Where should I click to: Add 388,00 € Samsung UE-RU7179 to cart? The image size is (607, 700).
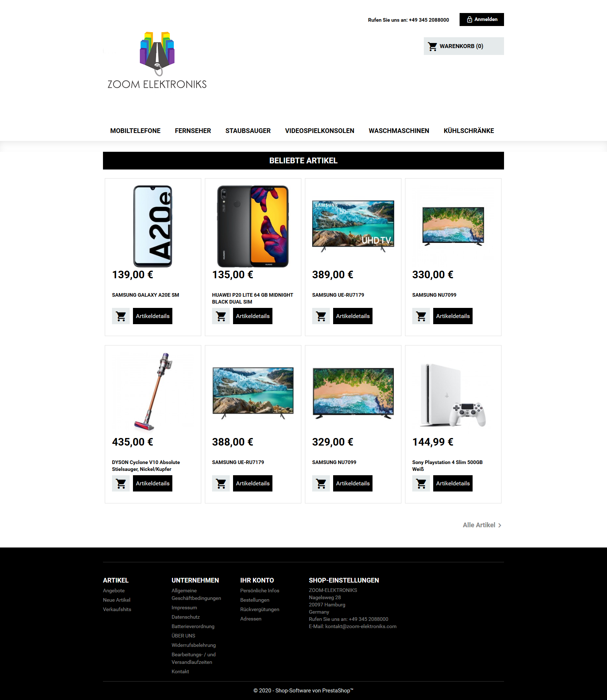tap(221, 484)
